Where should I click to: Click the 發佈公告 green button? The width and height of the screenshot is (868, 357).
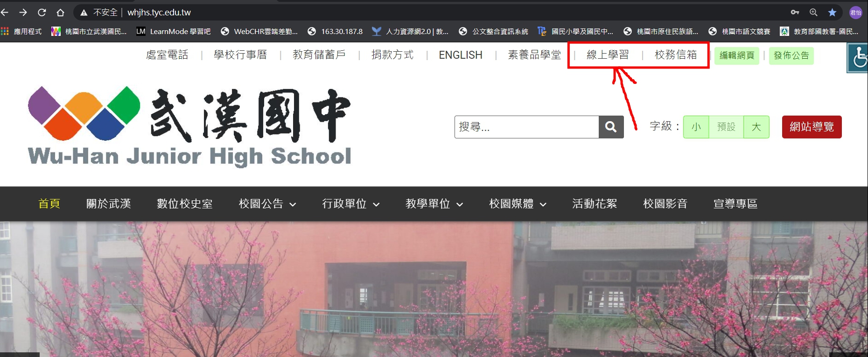(x=791, y=55)
